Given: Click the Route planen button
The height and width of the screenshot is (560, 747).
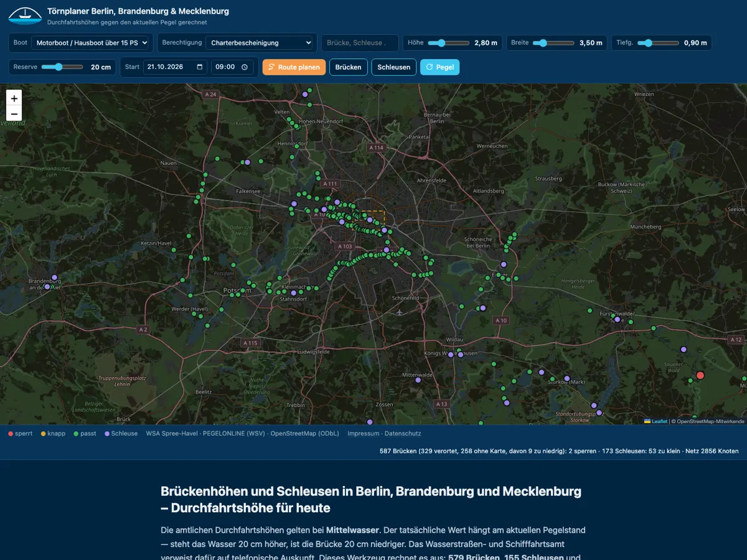Looking at the screenshot, I should point(294,67).
